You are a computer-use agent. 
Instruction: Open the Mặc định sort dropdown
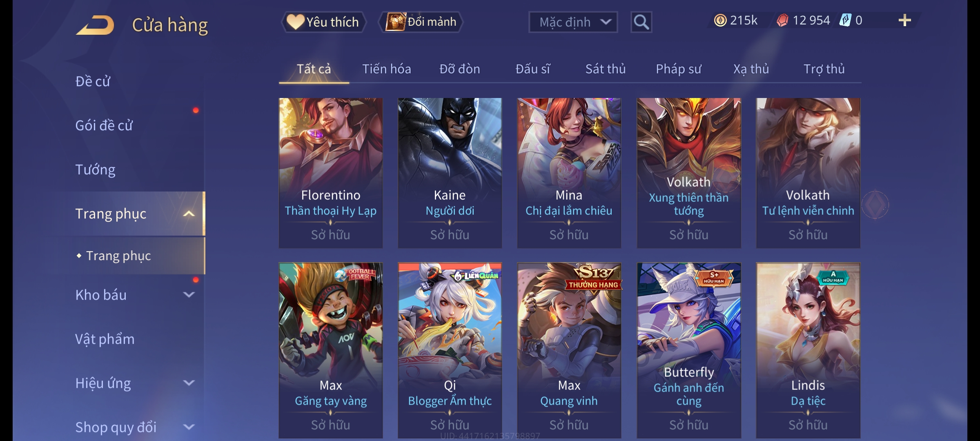tap(573, 22)
